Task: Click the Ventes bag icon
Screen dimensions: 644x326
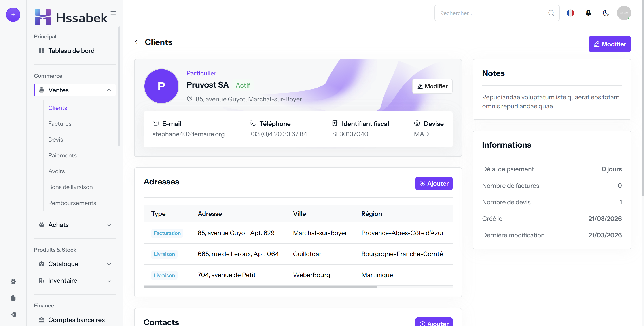Action: coord(42,90)
